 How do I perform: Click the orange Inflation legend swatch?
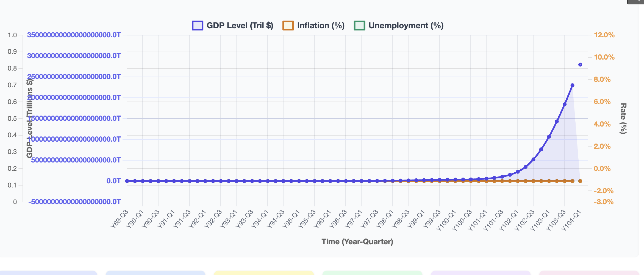(x=288, y=26)
